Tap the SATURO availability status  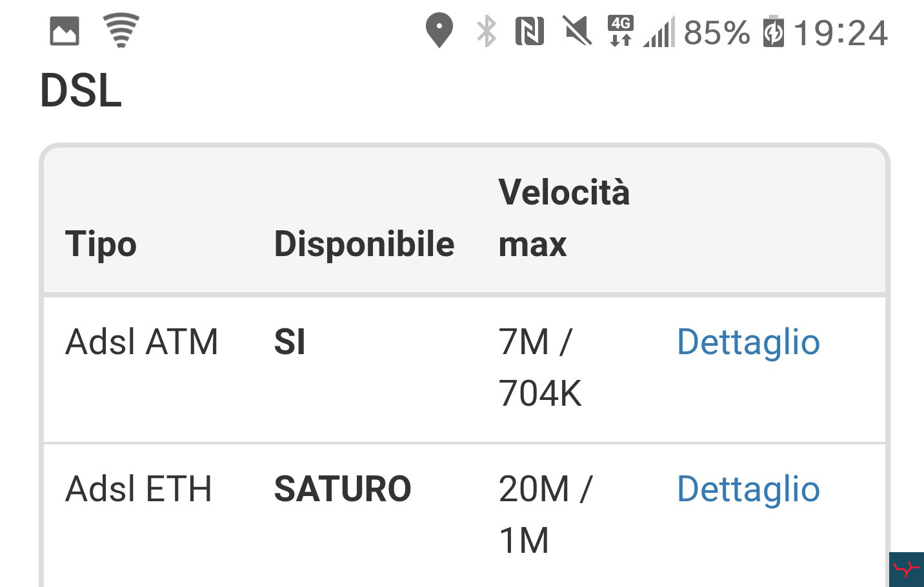343,489
